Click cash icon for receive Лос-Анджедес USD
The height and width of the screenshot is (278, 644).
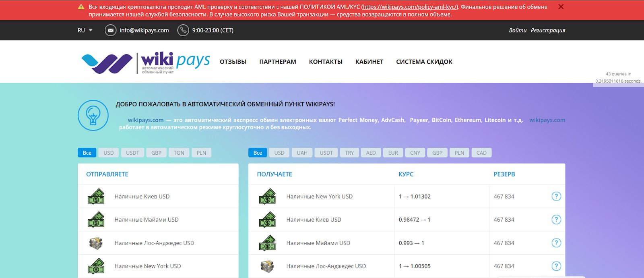click(x=267, y=266)
